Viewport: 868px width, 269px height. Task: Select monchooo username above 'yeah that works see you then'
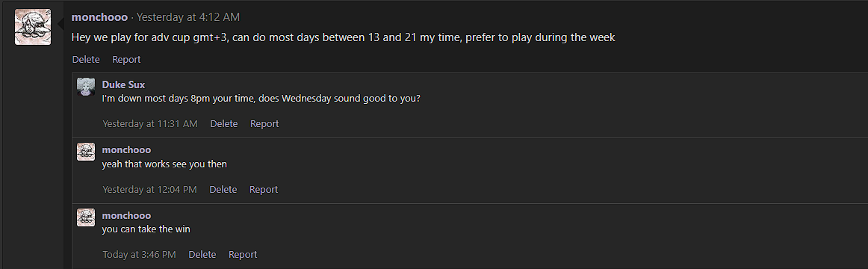coord(126,150)
